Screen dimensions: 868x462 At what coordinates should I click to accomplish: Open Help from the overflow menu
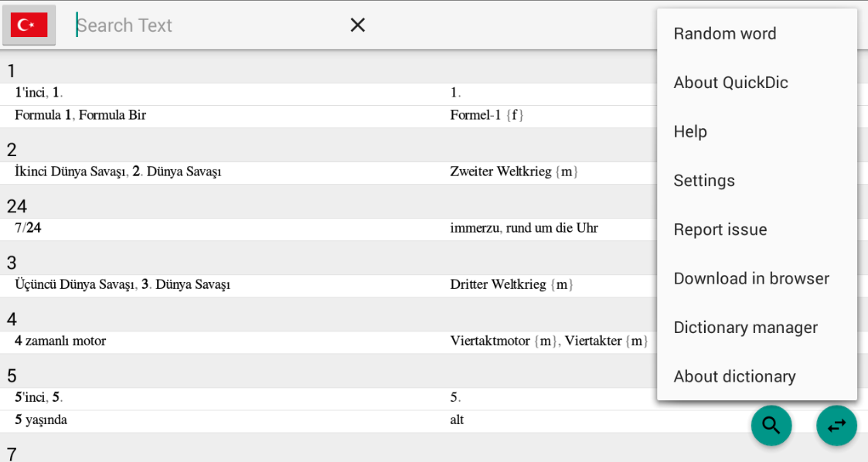pos(757,131)
